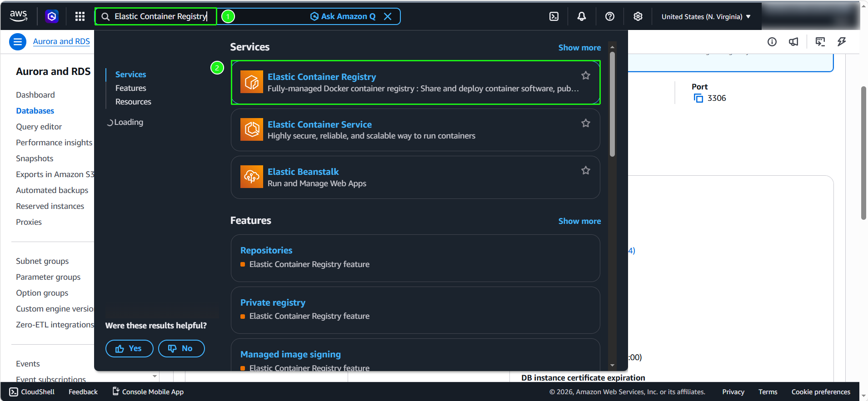Filter results by Services
868x401 pixels.
click(x=131, y=74)
